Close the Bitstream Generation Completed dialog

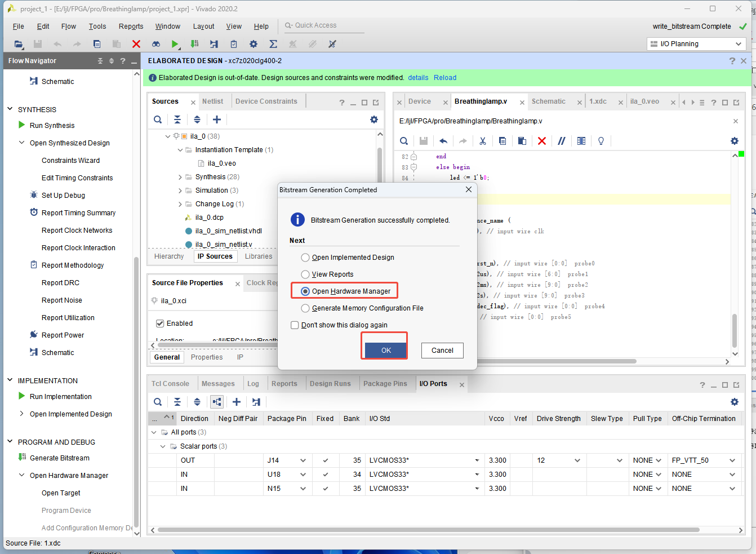(x=469, y=190)
